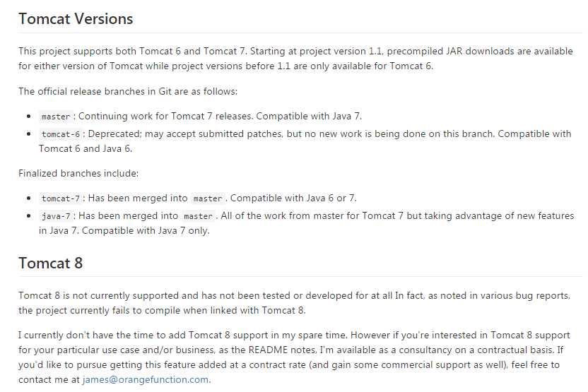Click the 'I currently don't have the time' paragraph
This screenshot has height=392, width=588.
click(295, 357)
